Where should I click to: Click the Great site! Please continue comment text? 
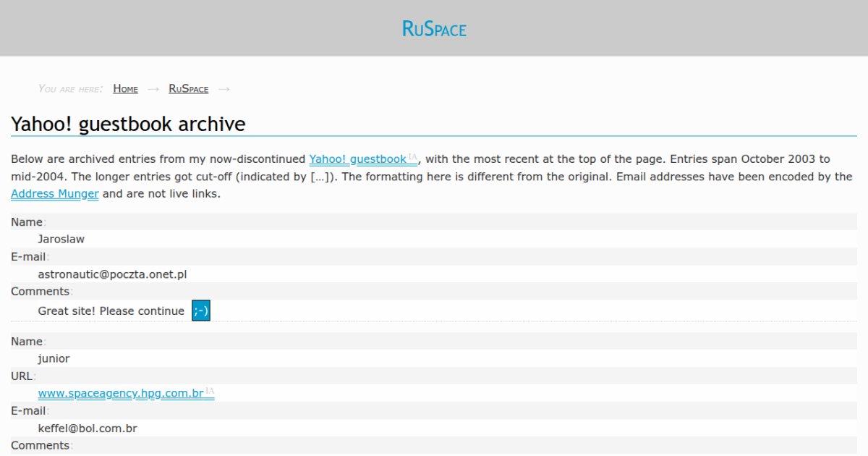click(110, 311)
